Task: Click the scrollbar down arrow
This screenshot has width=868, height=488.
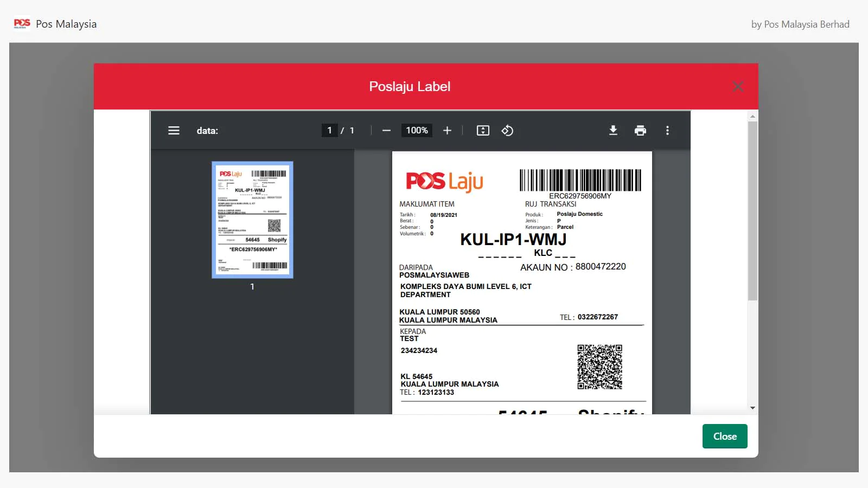Action: coord(752,408)
